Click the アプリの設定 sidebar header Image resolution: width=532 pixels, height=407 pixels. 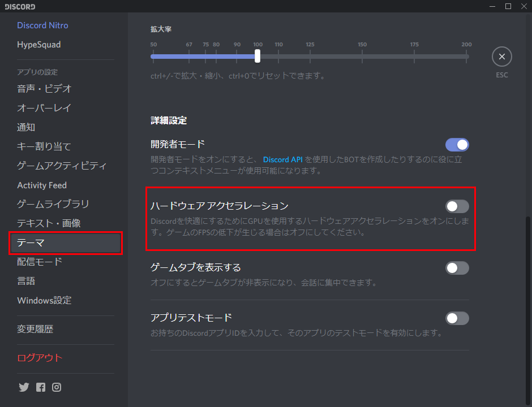[x=37, y=72]
